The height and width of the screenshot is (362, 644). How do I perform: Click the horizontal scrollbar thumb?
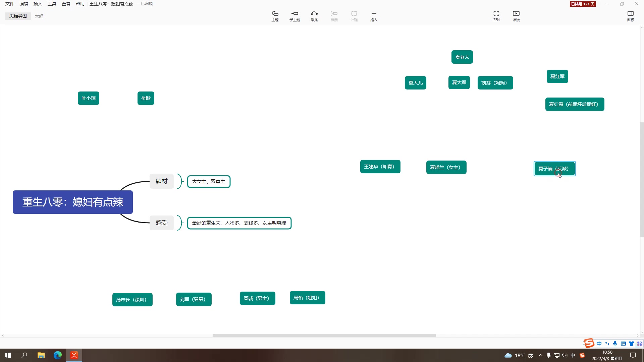tap(324, 336)
